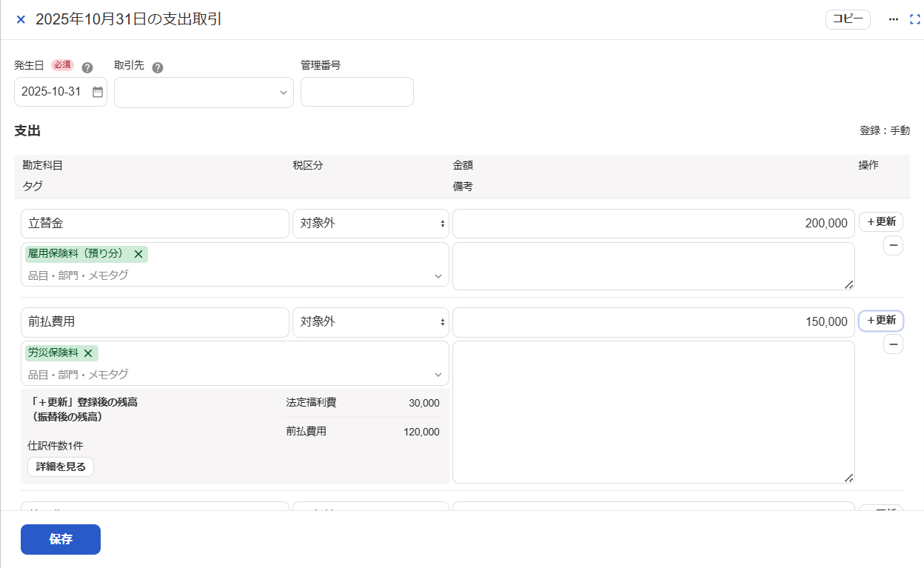
Task: Click the 30,000 balance value
Action: 424,403
